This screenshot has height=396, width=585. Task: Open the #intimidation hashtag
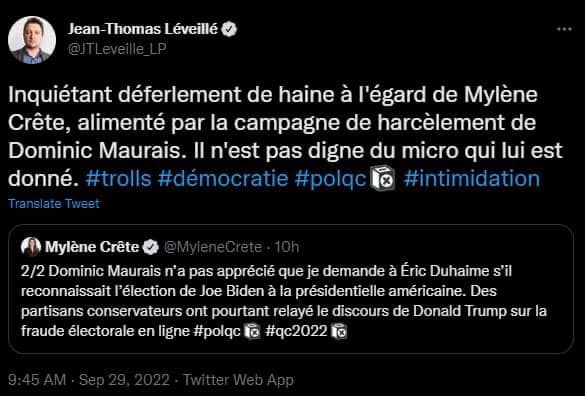[x=472, y=178]
